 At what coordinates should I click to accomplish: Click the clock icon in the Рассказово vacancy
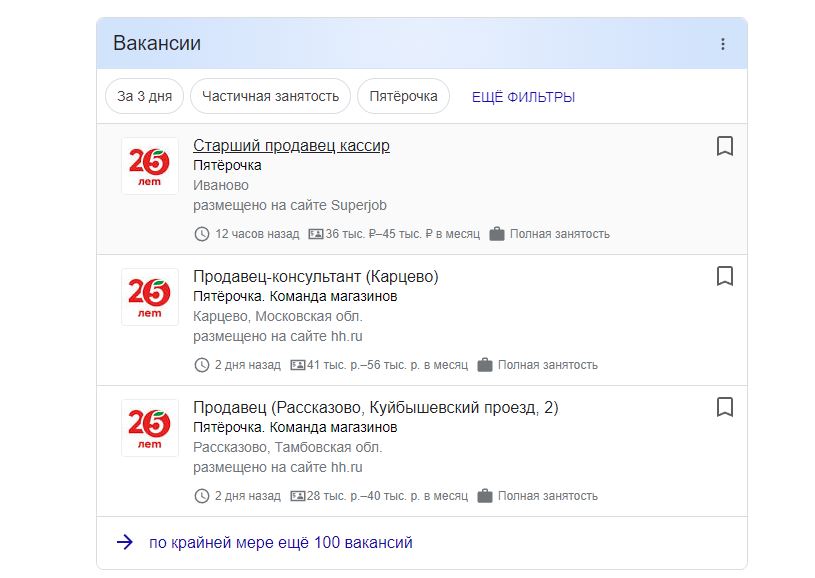click(202, 496)
